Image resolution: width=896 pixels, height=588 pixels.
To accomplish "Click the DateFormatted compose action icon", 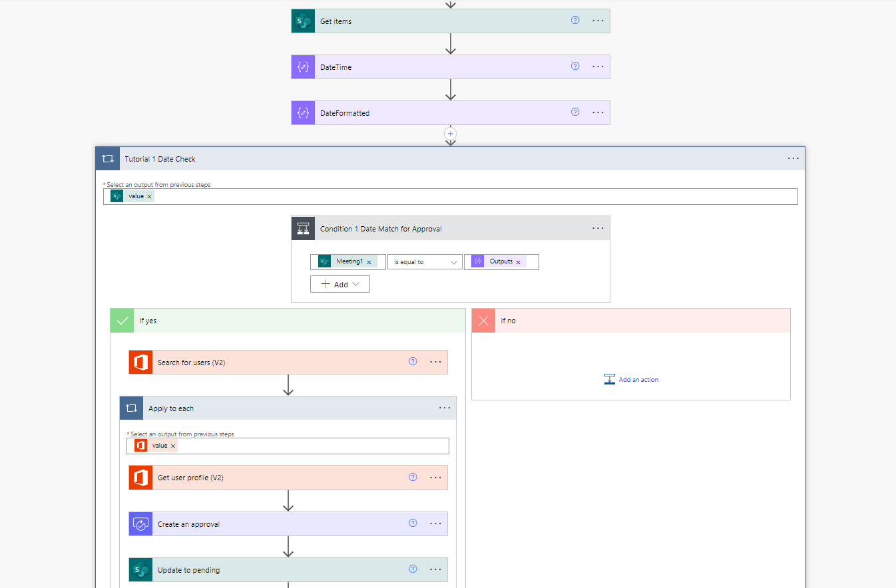I will (303, 113).
